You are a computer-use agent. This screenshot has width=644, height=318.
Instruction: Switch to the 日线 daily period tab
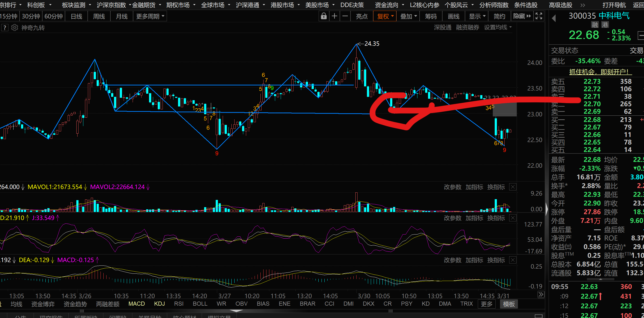(77, 16)
